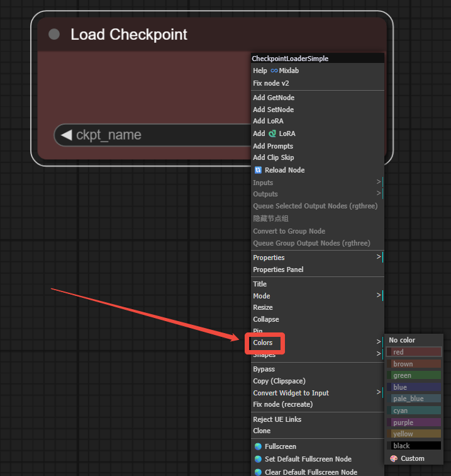Select Add GetNode menu entry
Image resolution: width=451 pixels, height=476 pixels.
point(273,98)
